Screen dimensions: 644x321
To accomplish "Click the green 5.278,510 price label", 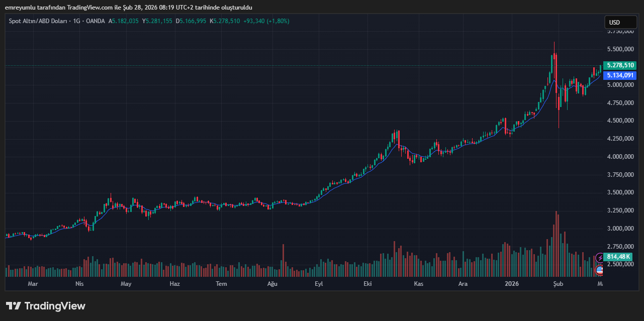I will pyautogui.click(x=620, y=66).
